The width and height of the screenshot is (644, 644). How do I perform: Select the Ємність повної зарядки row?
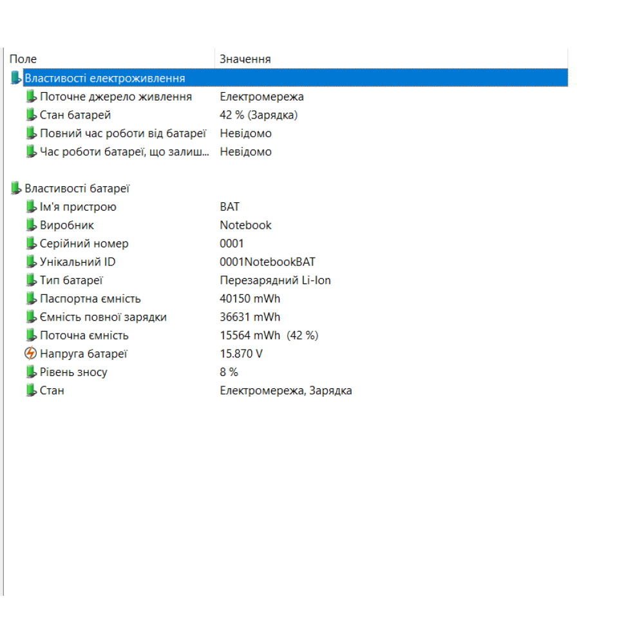[103, 317]
